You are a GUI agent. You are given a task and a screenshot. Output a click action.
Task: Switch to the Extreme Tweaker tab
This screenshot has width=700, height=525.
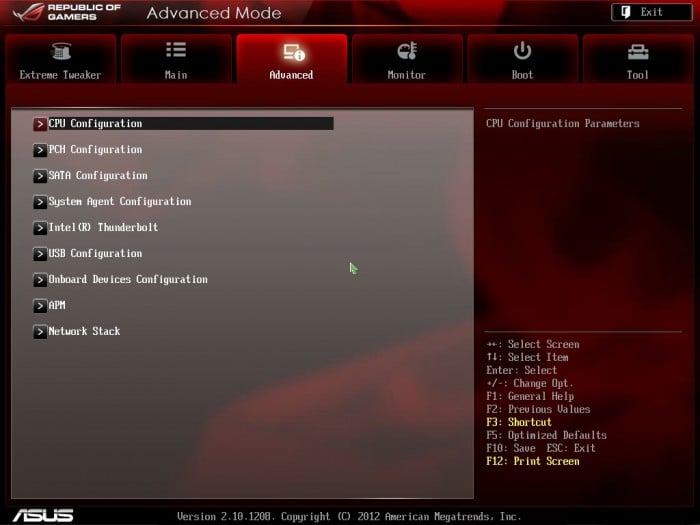61,59
